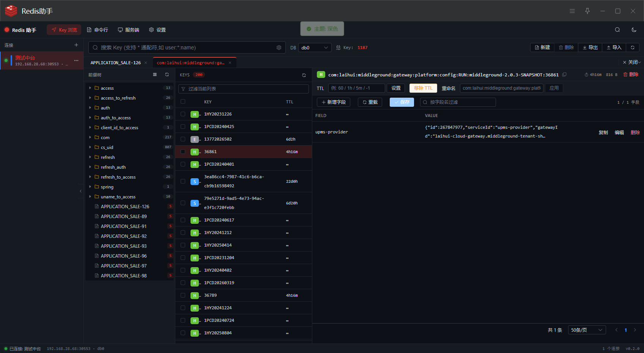Click the Redis助手 app logo
The width and height of the screenshot is (644, 353).
coord(11,11)
